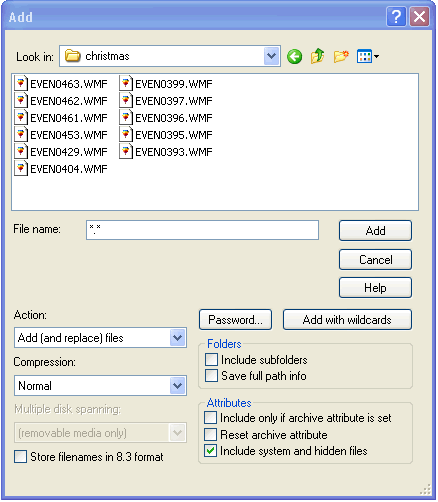Toggle Store filenames in 8.3 format
Viewport: 438px width, 502px height.
[20, 456]
